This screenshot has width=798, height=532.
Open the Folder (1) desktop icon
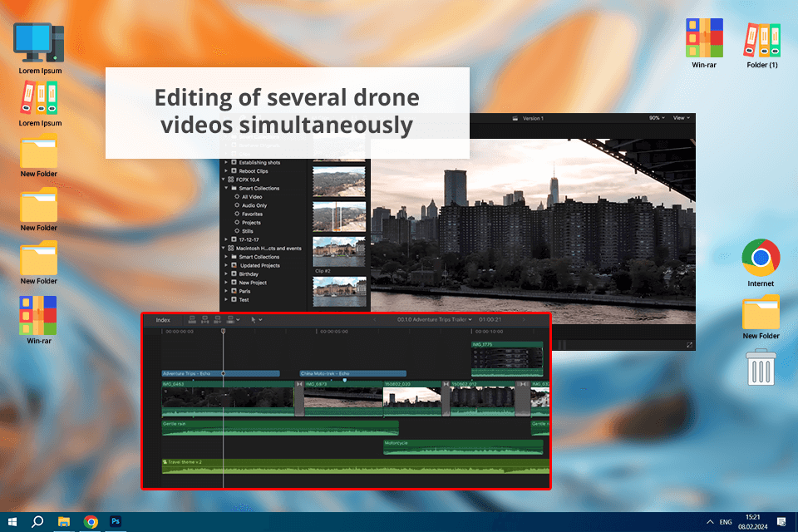point(762,45)
